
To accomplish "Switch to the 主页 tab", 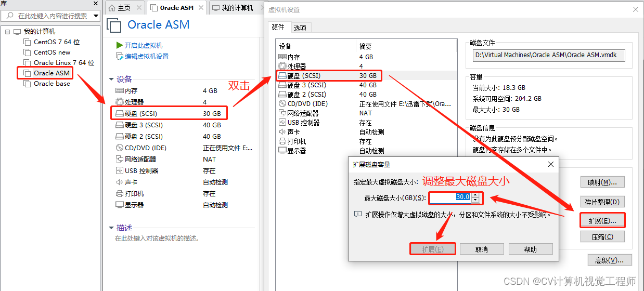I will click(x=124, y=8).
